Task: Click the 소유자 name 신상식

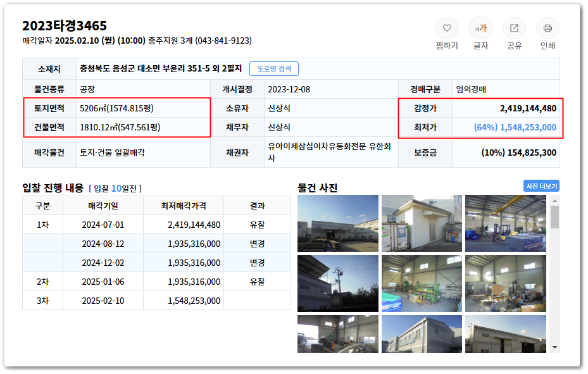Action: (x=279, y=108)
